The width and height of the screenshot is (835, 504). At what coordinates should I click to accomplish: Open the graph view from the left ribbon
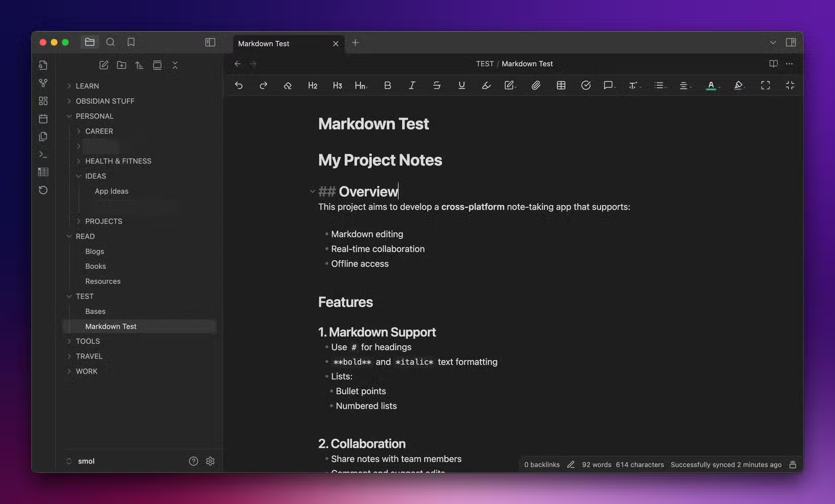tap(43, 82)
